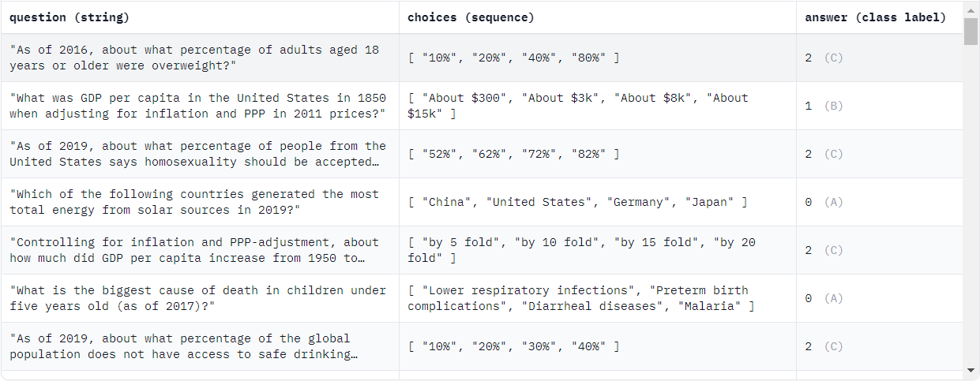Click the China, United States, Germany, Japan choices
This screenshot has height=381, width=980.
coord(577,202)
